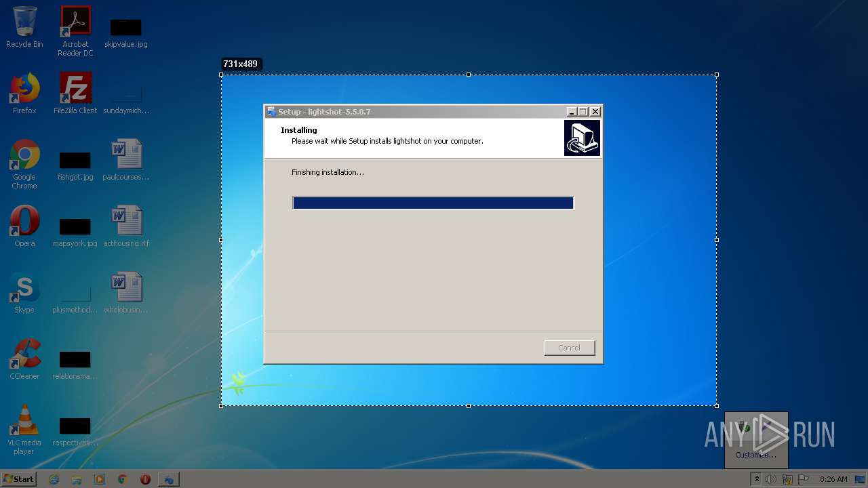The width and height of the screenshot is (868, 488).
Task: Click the installation progress bar
Action: coord(433,203)
